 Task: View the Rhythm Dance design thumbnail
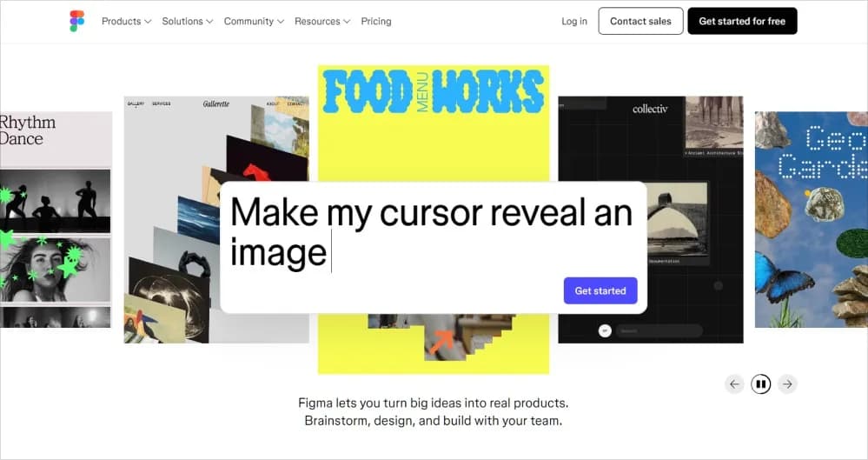click(x=55, y=217)
